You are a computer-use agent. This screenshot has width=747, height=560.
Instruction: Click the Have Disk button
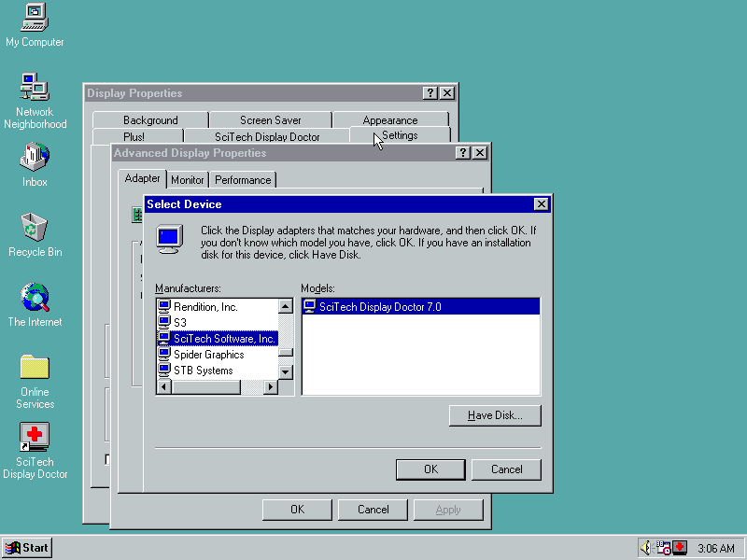click(x=494, y=416)
